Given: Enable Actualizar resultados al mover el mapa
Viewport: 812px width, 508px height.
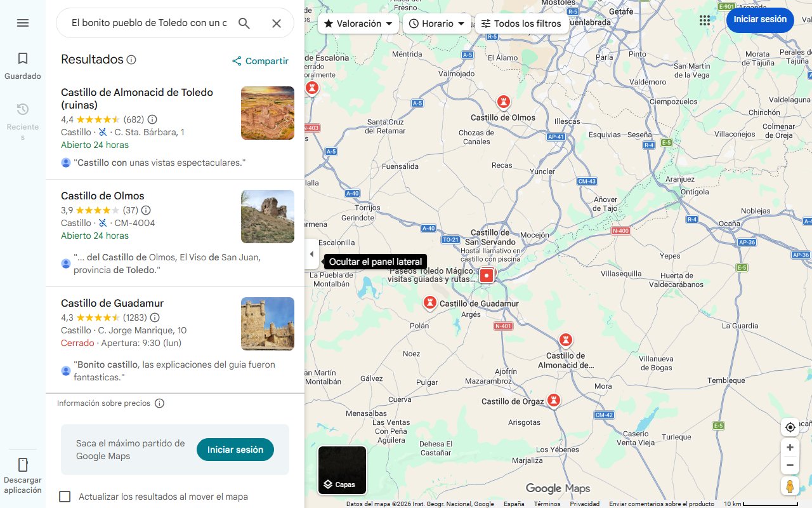Looking at the screenshot, I should point(65,497).
